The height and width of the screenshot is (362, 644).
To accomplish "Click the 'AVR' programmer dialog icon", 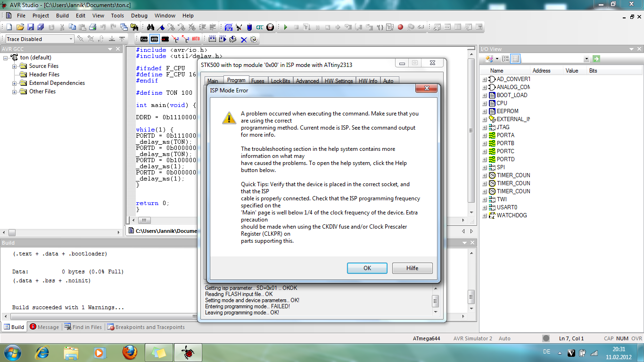I will coord(154,39).
